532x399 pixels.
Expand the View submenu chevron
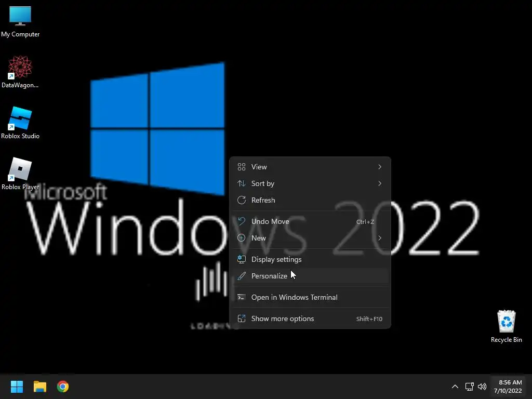coord(380,167)
